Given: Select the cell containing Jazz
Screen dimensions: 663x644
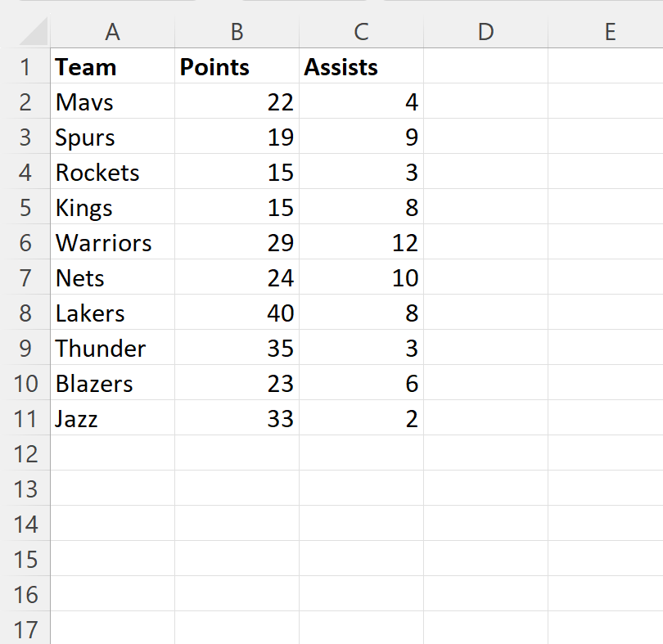Looking at the screenshot, I should coord(112,419).
